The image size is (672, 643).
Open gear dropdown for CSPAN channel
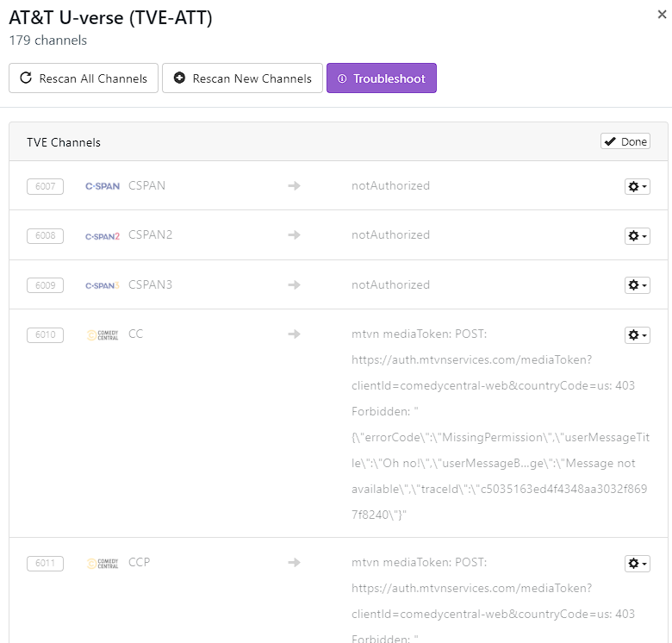click(637, 186)
